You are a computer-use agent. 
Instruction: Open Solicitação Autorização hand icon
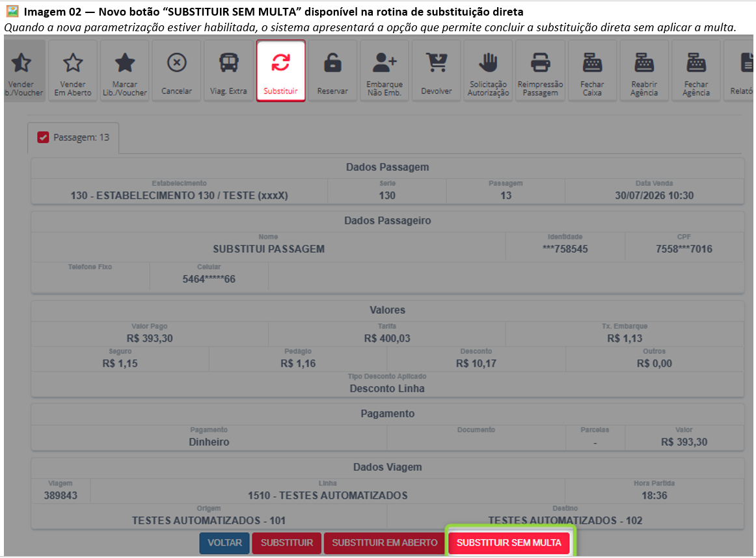(x=489, y=63)
